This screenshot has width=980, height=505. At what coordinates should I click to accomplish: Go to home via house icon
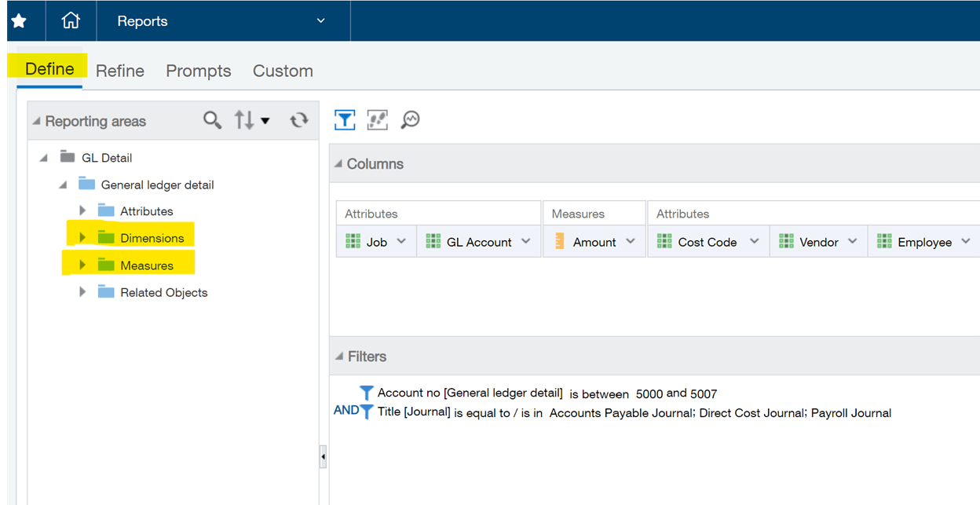[x=71, y=21]
